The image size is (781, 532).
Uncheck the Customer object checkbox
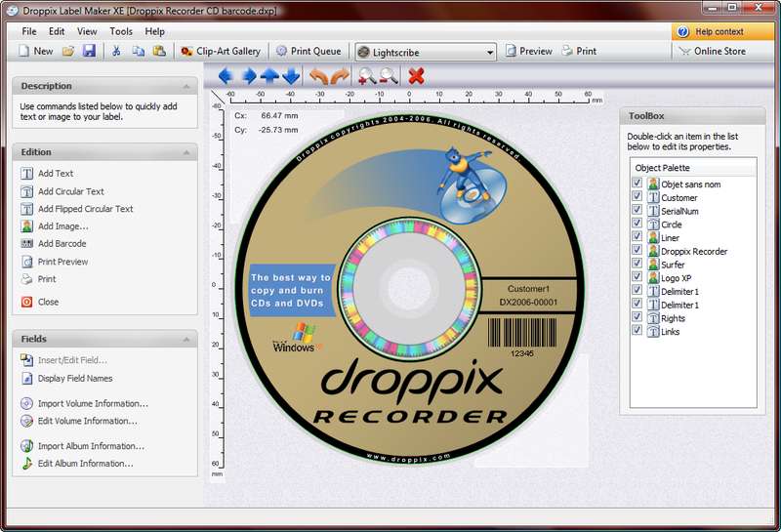(637, 196)
